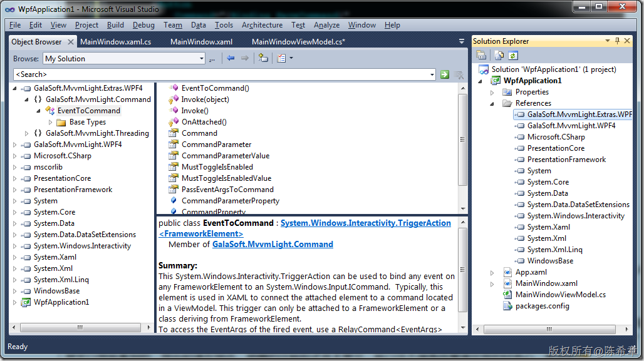Follow GalaSoft.MvvmLight.Command namespace link

pyautogui.click(x=273, y=245)
